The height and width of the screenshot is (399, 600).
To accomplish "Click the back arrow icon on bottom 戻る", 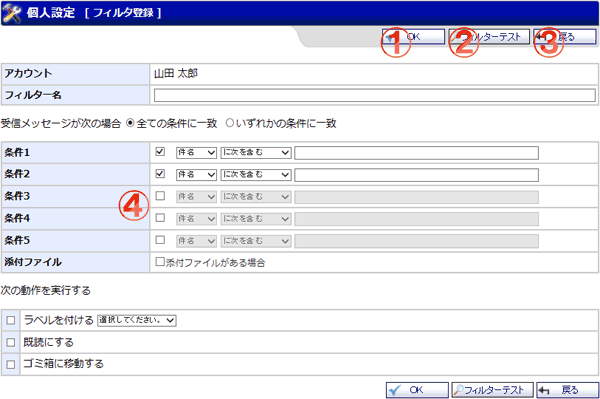I will click(544, 390).
